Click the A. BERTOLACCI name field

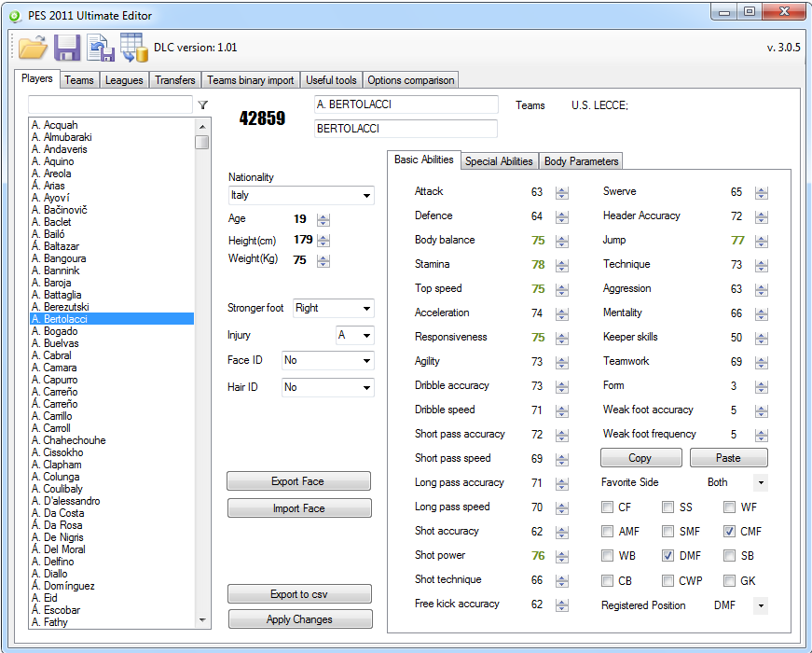pyautogui.click(x=406, y=104)
